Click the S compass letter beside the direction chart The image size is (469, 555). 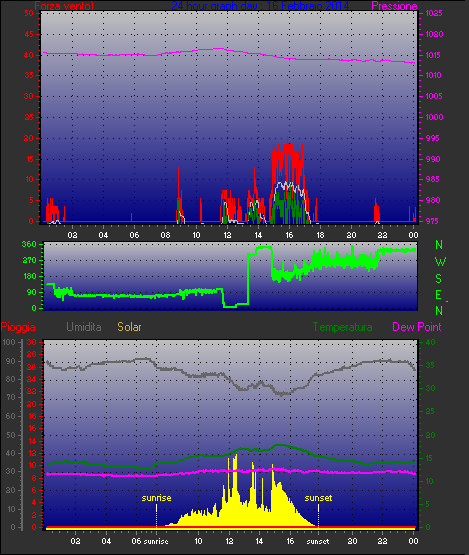tap(439, 279)
